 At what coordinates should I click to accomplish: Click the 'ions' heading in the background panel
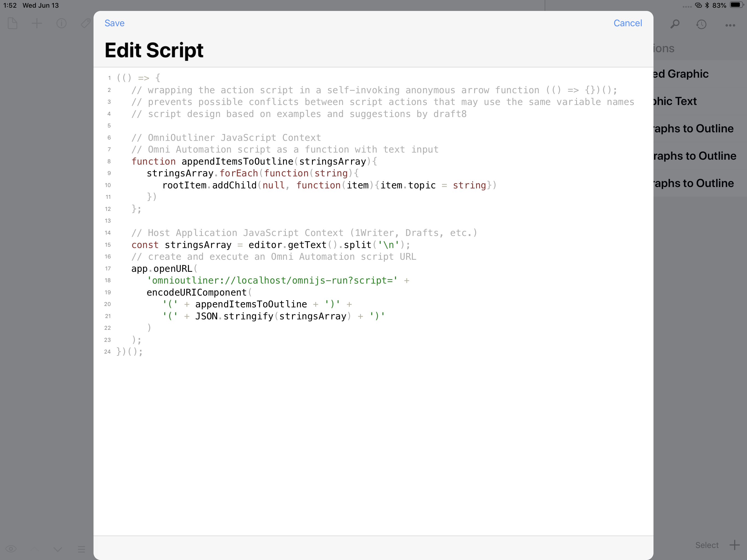pyautogui.click(x=664, y=48)
